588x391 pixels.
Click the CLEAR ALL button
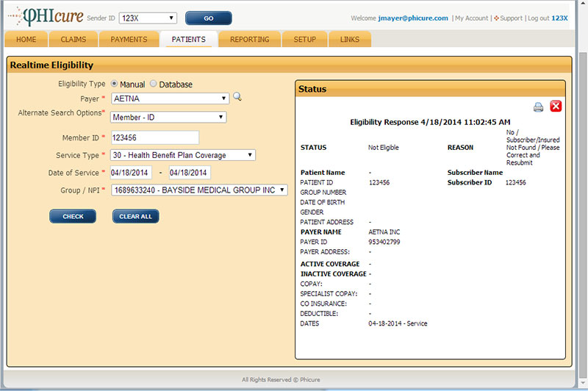(x=136, y=216)
